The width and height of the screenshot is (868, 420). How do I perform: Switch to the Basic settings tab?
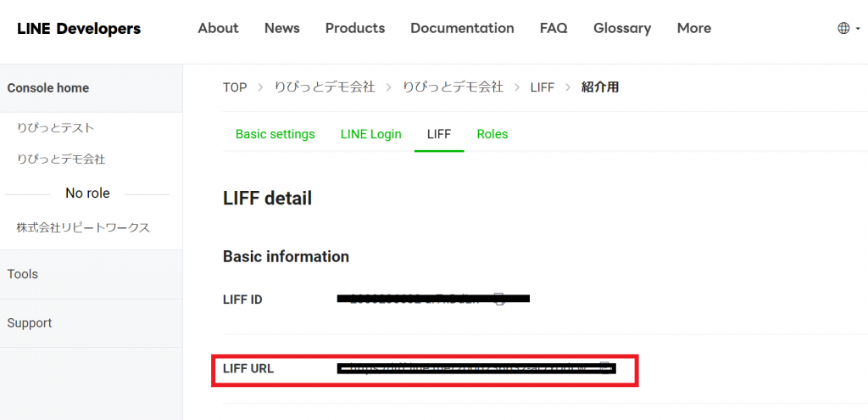pyautogui.click(x=275, y=134)
